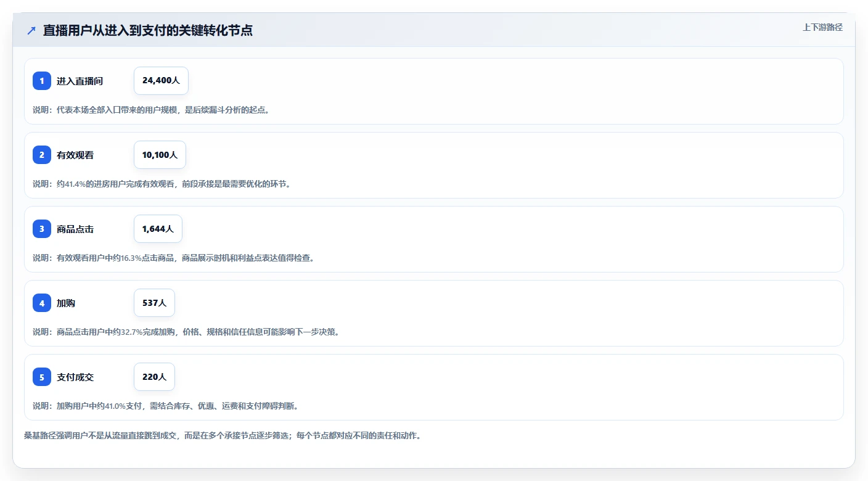
Task: Click step number badge 3
Action: point(42,229)
